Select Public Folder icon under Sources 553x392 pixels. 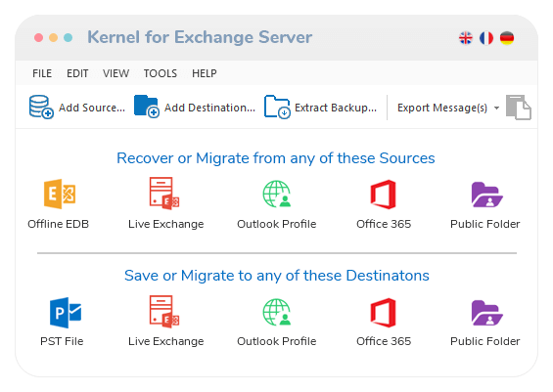pyautogui.click(x=486, y=195)
